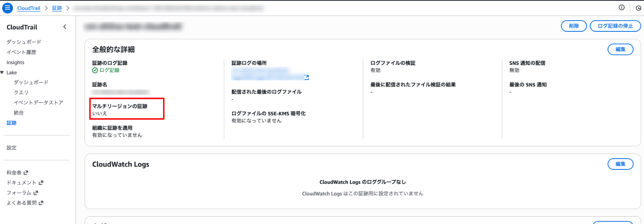The image size is (644, 224).
Task: Open the 料金表 external link icon
Action: click(x=26, y=172)
